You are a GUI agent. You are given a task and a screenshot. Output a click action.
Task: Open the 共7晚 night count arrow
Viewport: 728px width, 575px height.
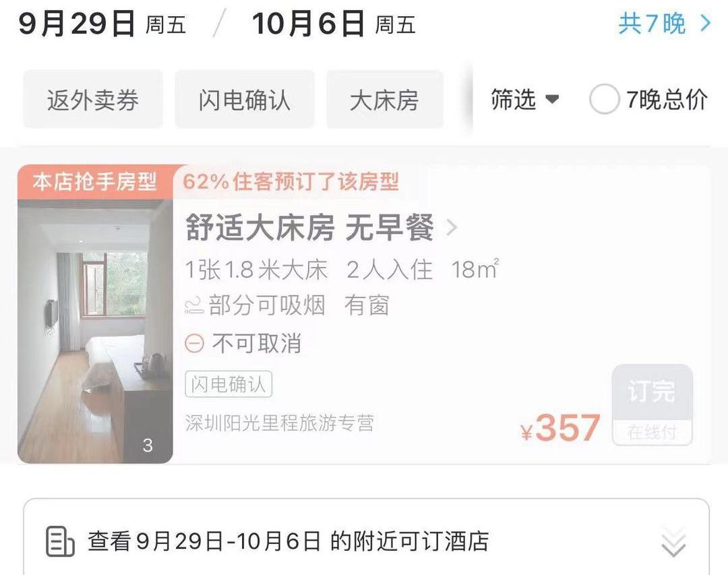pos(705,23)
